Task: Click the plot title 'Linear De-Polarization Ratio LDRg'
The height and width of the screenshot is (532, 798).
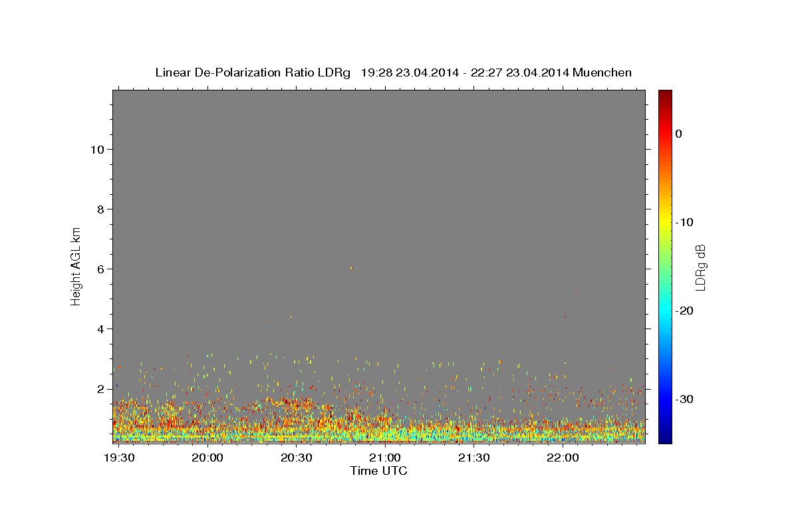Action: (x=253, y=72)
